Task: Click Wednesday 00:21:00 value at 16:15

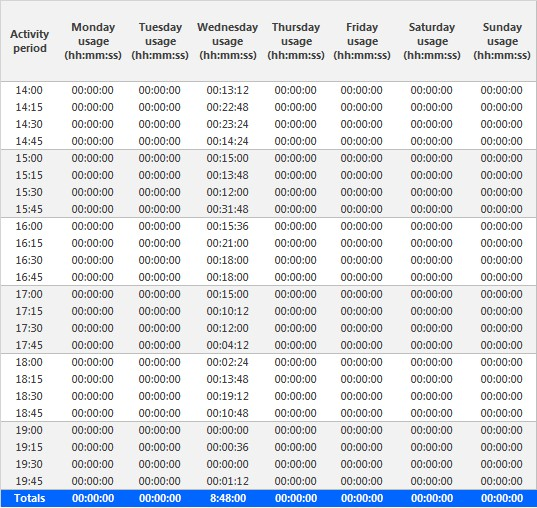Action: 227,243
